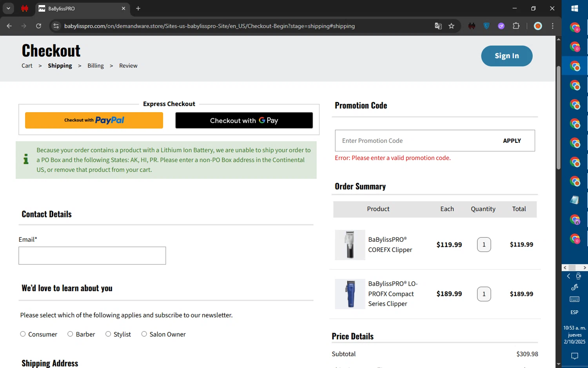Click the $309.98 subtotal value
Image resolution: width=588 pixels, height=368 pixels.
[x=527, y=354]
